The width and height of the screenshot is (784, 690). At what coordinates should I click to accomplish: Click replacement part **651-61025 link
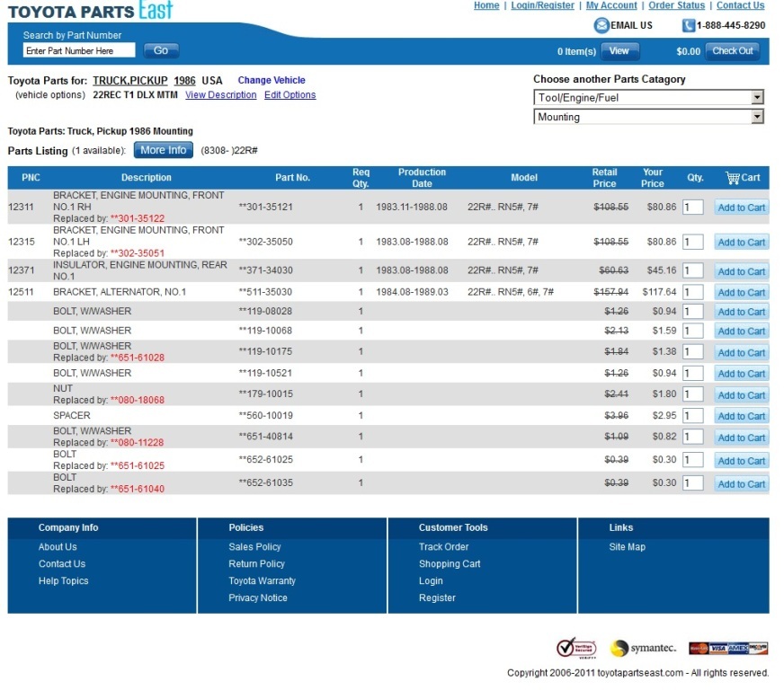pyautogui.click(x=138, y=465)
